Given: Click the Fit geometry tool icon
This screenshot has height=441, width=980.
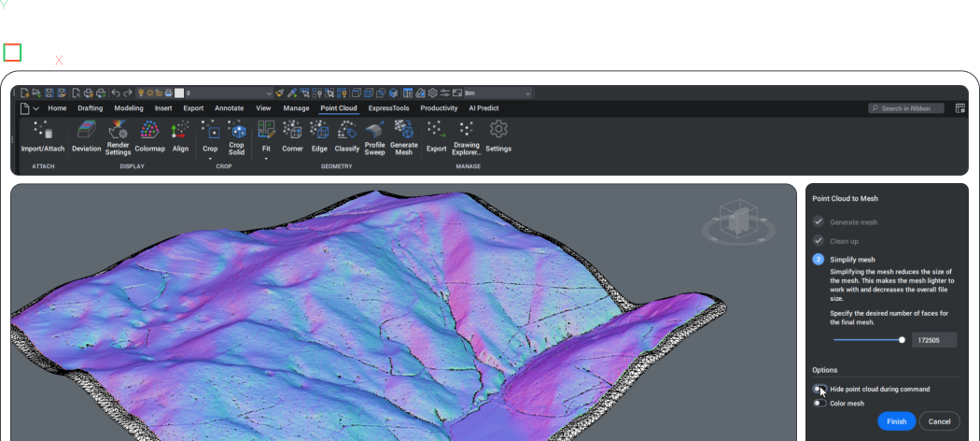Looking at the screenshot, I should 266,132.
